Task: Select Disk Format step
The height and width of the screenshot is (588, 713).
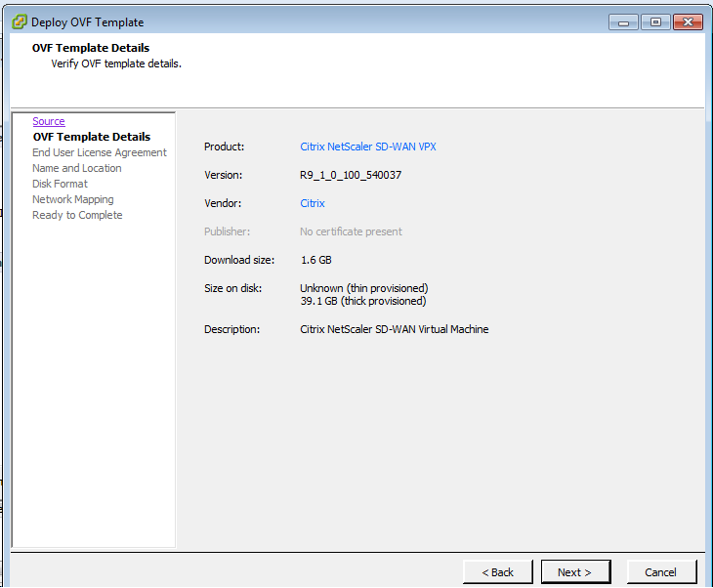Action: [60, 184]
